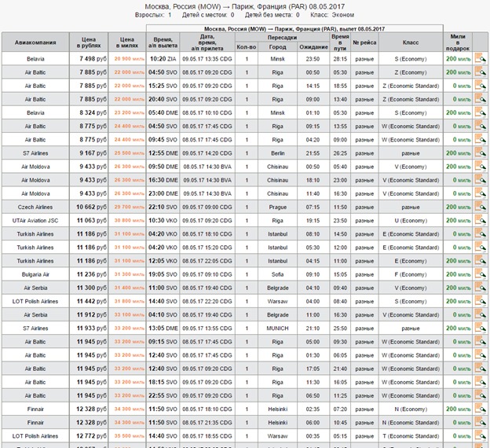
Task: Select the '10:20 ZIA' departure cell
Action: [x=163, y=58]
